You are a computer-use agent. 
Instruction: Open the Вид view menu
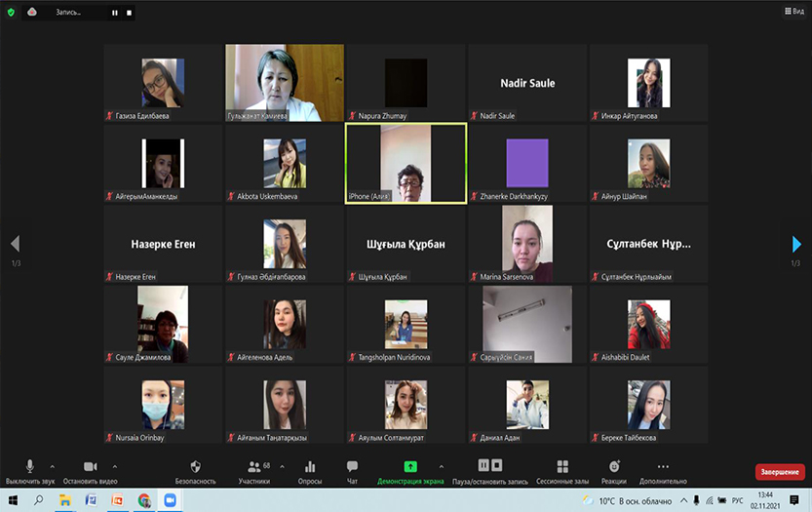pyautogui.click(x=794, y=12)
